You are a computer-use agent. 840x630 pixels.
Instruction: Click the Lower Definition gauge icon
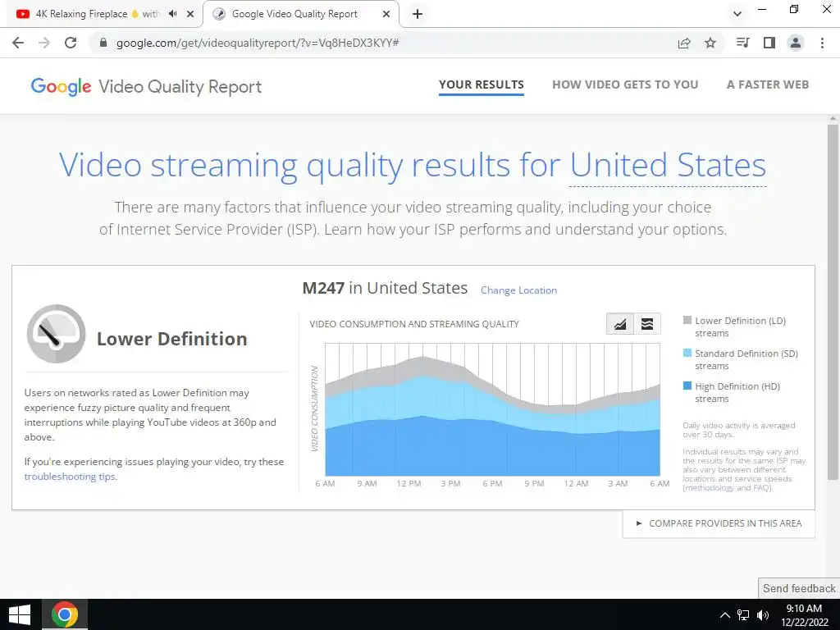click(x=57, y=334)
